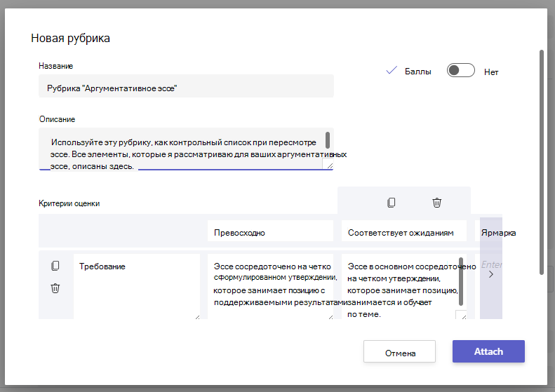Click into the Описание text area
Screen dimensions: 555x392
[x=186, y=149]
